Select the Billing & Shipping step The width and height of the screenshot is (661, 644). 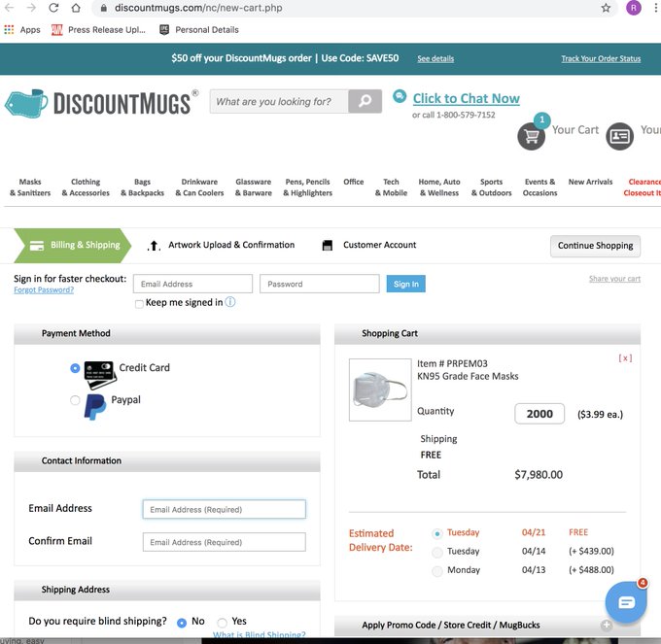[x=73, y=245]
